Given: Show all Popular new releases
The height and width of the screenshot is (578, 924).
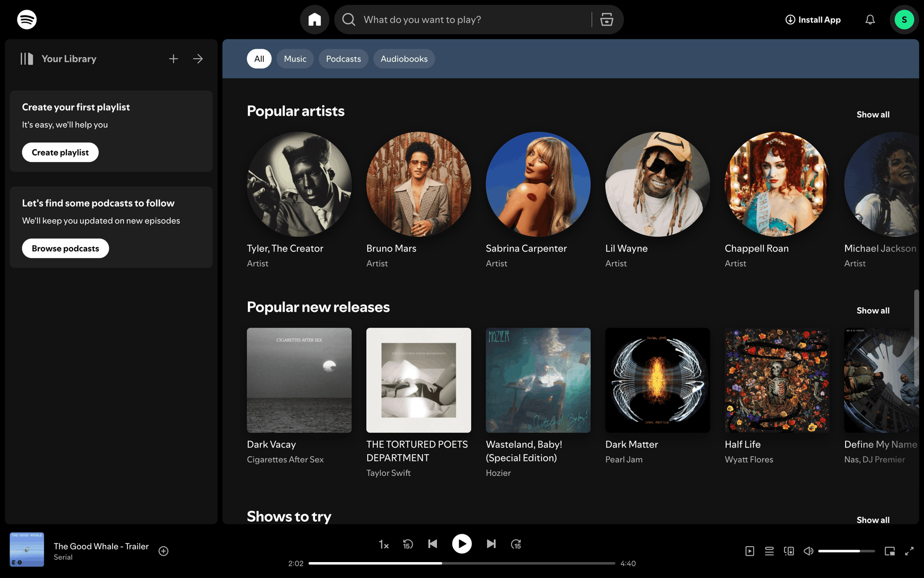Looking at the screenshot, I should 873,311.
